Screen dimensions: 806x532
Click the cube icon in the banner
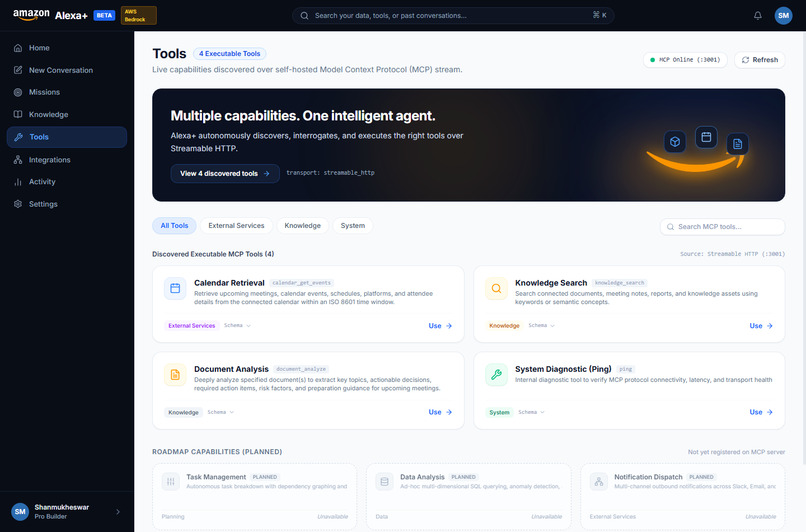675,141
